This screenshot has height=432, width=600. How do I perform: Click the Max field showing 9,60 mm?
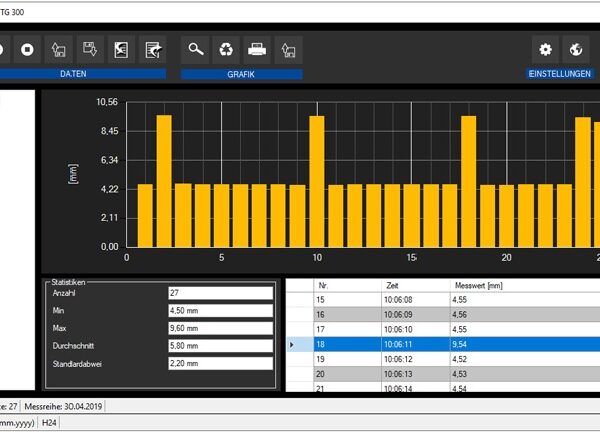(220, 328)
